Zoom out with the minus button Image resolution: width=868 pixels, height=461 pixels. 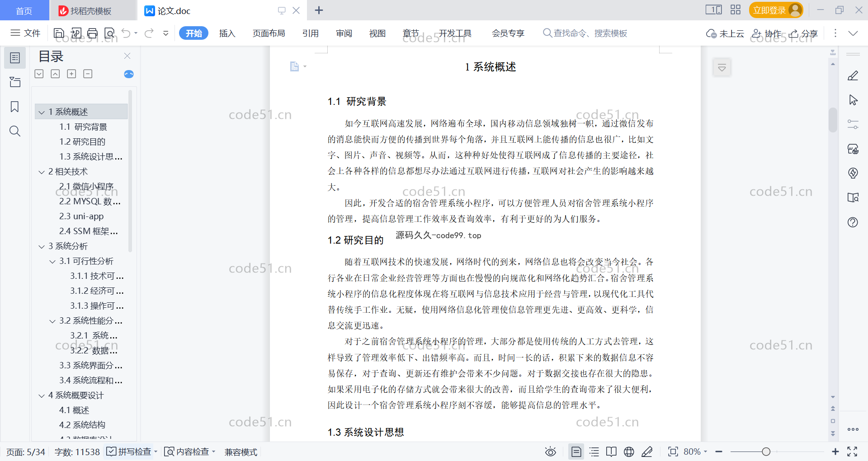(x=719, y=452)
